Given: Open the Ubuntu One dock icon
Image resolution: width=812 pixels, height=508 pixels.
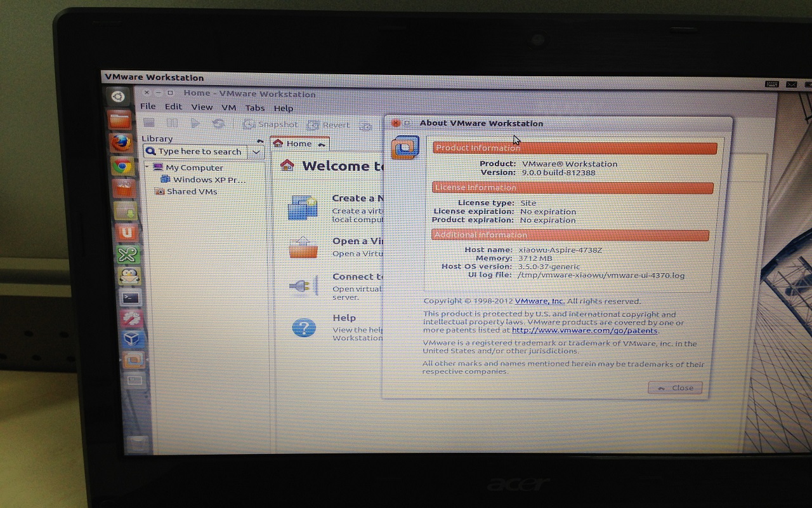Looking at the screenshot, I should tap(126, 232).
